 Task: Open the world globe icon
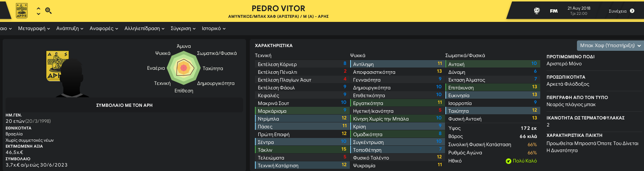[537, 11]
